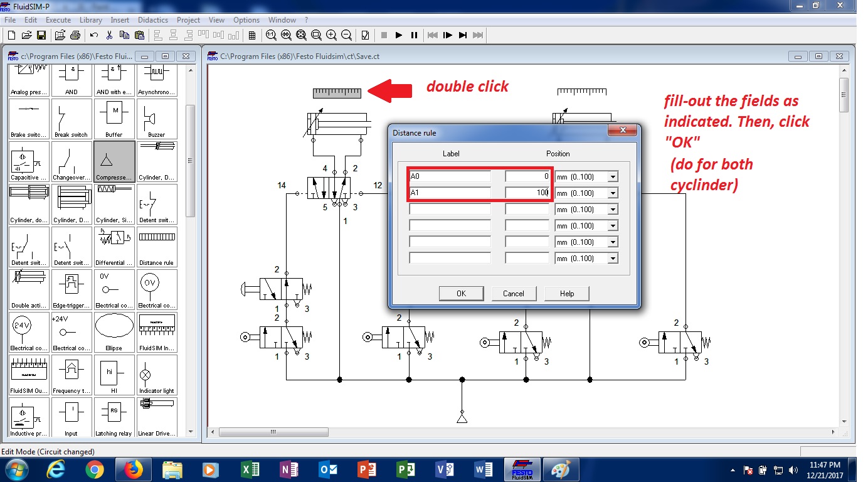The image size is (868, 482).
Task: Select the Capacitive proximity switch library component
Action: (29, 161)
